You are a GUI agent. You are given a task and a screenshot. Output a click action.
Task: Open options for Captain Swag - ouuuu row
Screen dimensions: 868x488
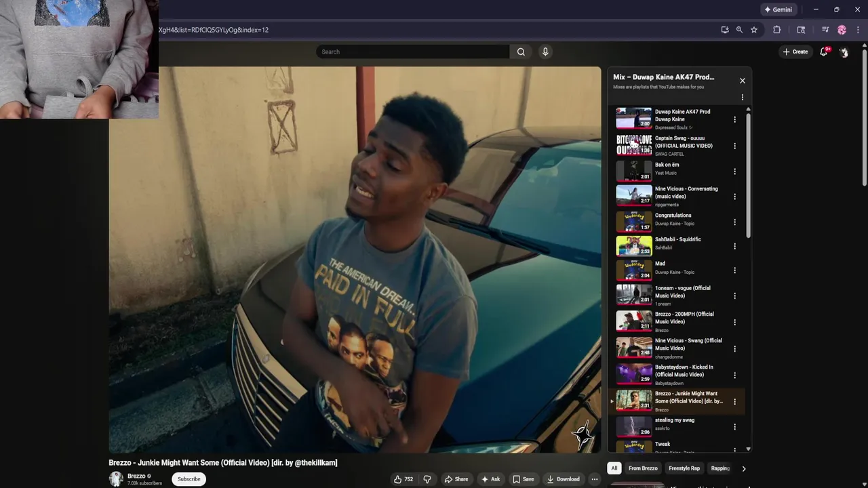pyautogui.click(x=734, y=146)
